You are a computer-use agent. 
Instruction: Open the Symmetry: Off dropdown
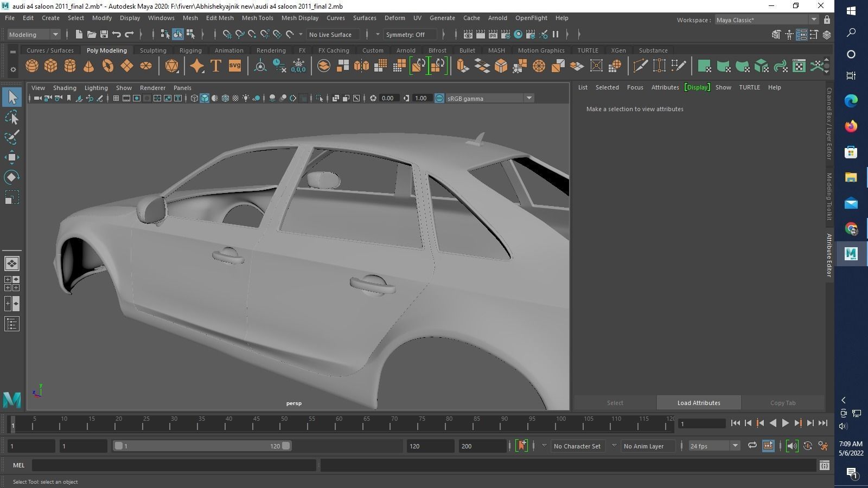(x=409, y=35)
